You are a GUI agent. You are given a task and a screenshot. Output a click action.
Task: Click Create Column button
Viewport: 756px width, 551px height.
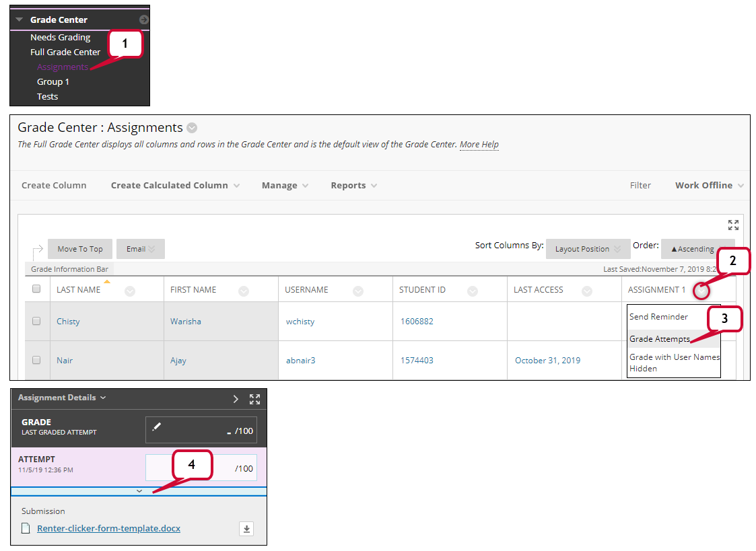[54, 186]
